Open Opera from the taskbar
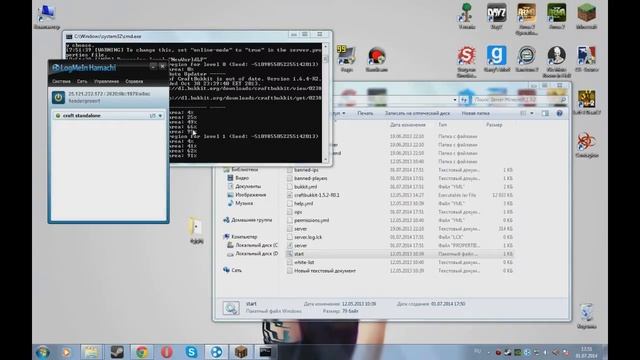This screenshot has width=640, height=360. [x=167, y=352]
